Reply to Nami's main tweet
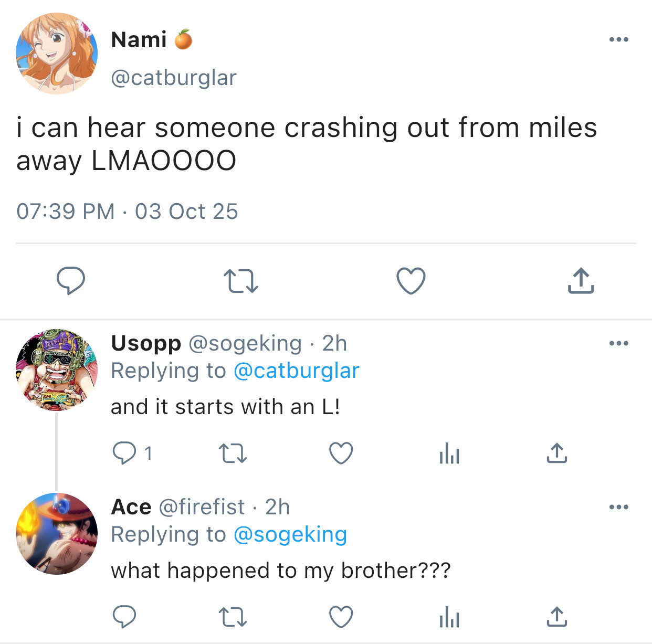The image size is (652, 644). pos(71,280)
